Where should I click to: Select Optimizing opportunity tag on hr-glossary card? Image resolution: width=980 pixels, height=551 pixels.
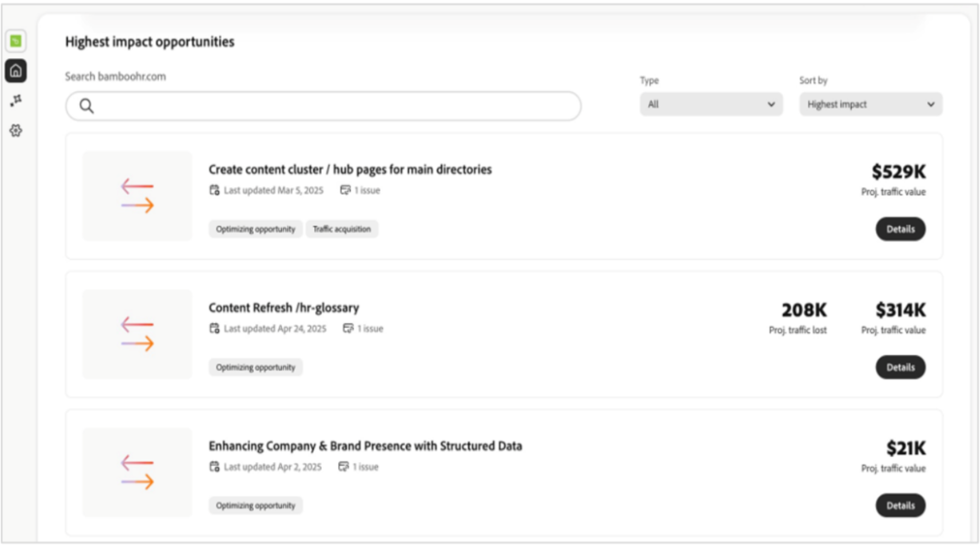(x=255, y=367)
